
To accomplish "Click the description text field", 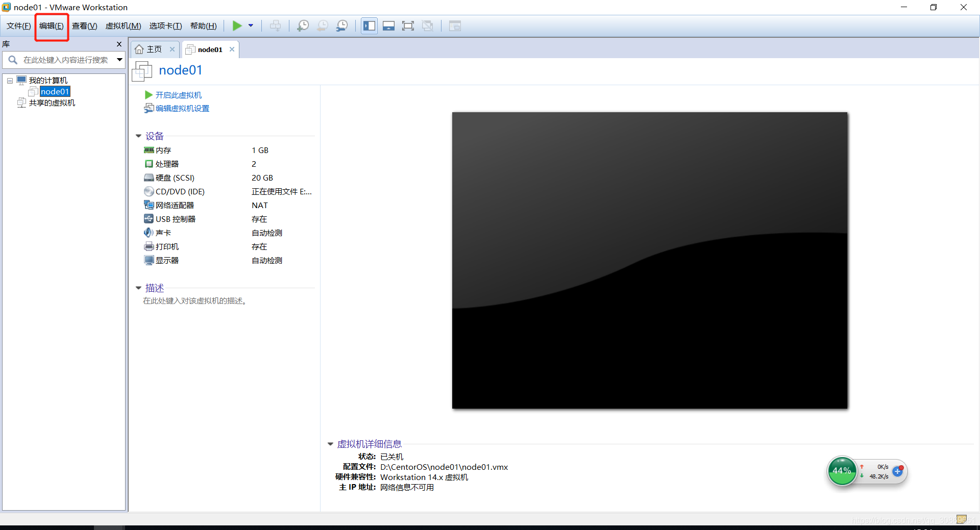I will 194,301.
